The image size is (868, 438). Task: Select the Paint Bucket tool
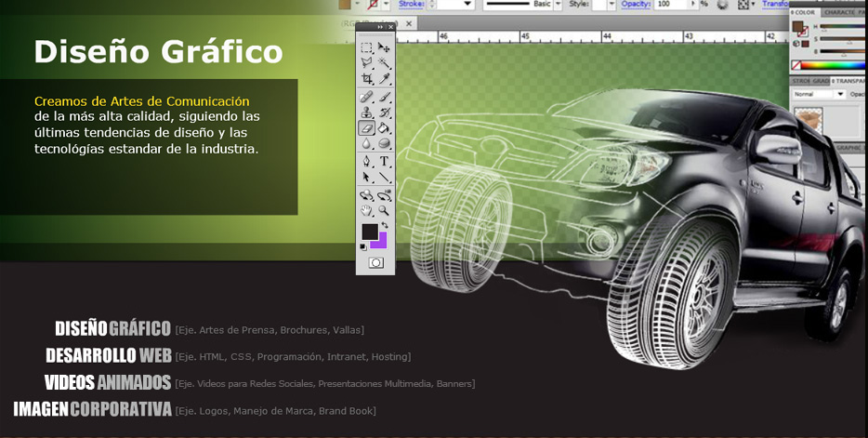point(384,128)
